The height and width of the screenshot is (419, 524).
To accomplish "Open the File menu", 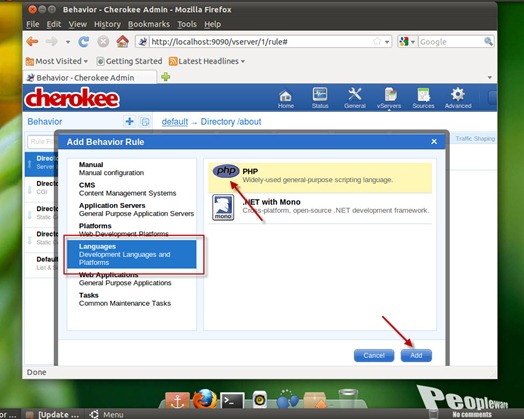I will pyautogui.click(x=32, y=24).
